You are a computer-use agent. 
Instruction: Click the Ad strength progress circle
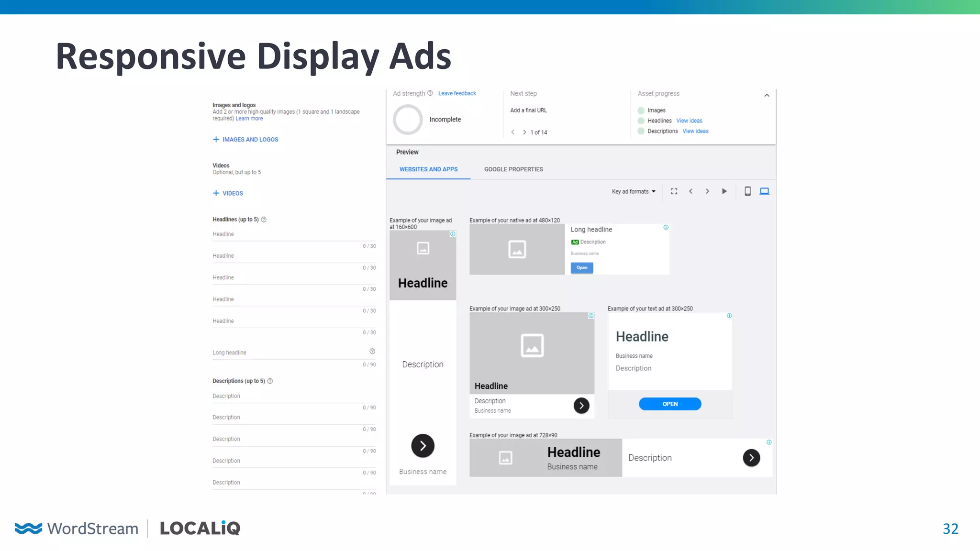(x=408, y=120)
